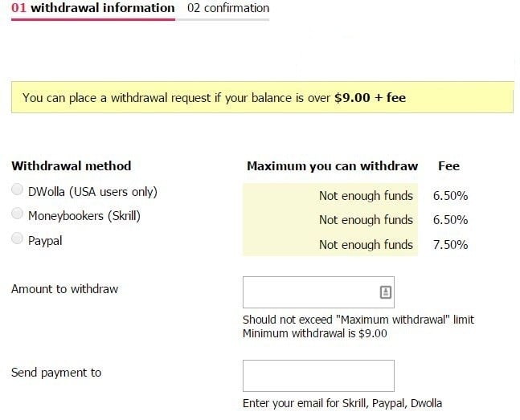Select the Paypal radio button

point(17,239)
